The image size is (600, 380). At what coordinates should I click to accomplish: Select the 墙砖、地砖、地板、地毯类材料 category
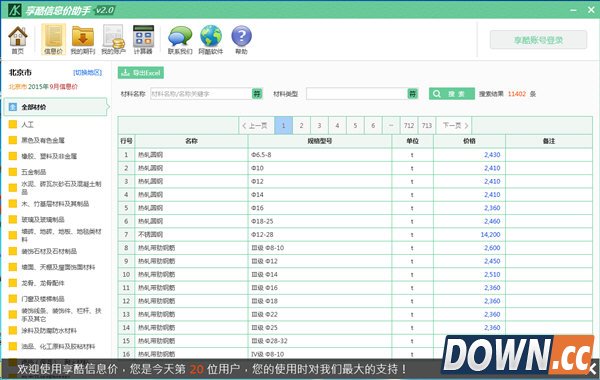click(61, 235)
